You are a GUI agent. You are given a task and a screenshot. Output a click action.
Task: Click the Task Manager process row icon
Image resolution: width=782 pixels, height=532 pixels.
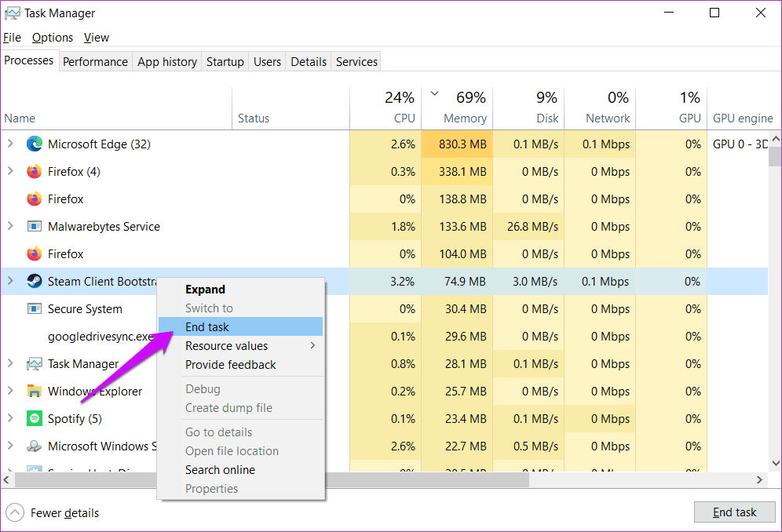[x=35, y=364]
